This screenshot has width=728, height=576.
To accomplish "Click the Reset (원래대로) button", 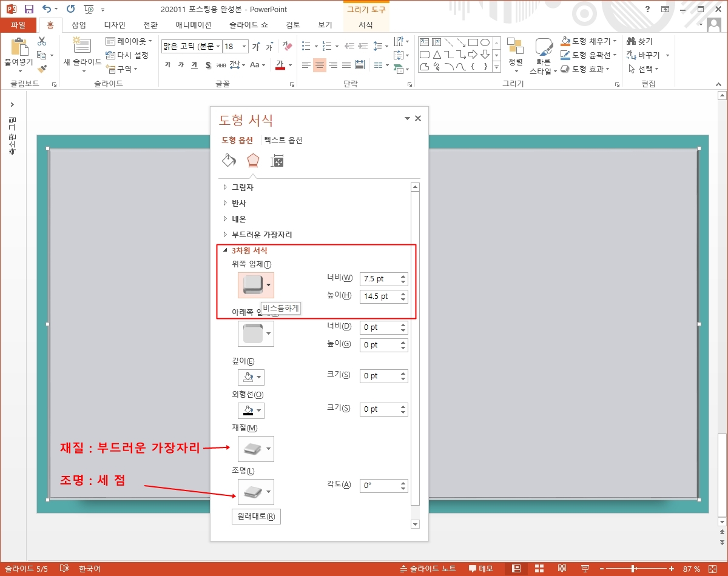I will (256, 517).
